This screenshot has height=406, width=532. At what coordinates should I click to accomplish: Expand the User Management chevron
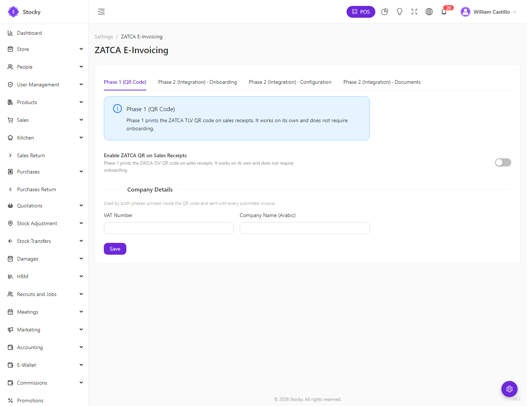(81, 84)
